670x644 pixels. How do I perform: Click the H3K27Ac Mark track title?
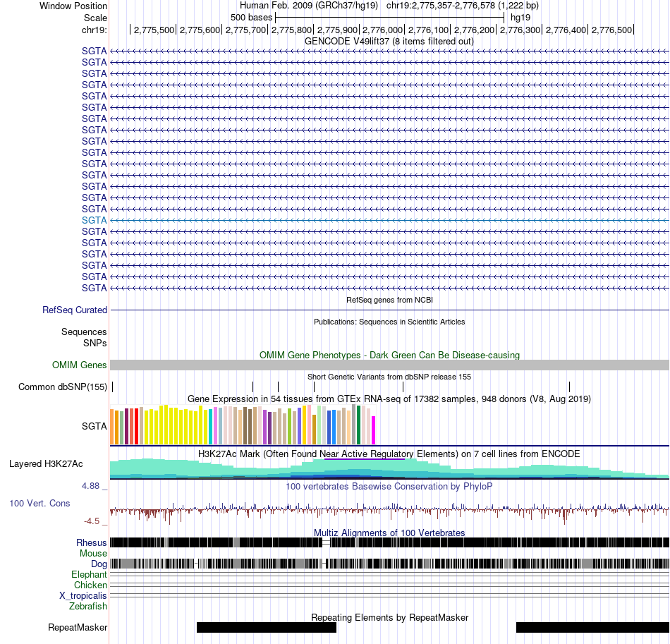pyautogui.click(x=389, y=454)
